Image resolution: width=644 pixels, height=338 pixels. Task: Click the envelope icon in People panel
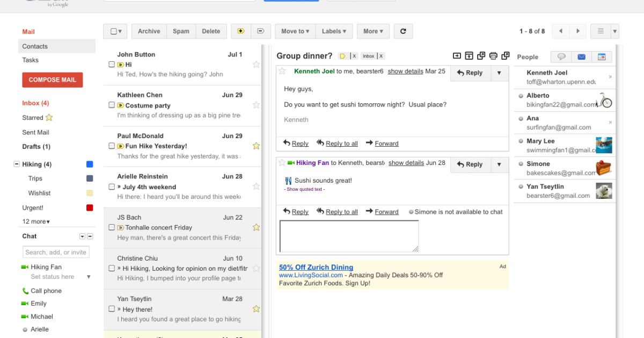(x=581, y=57)
